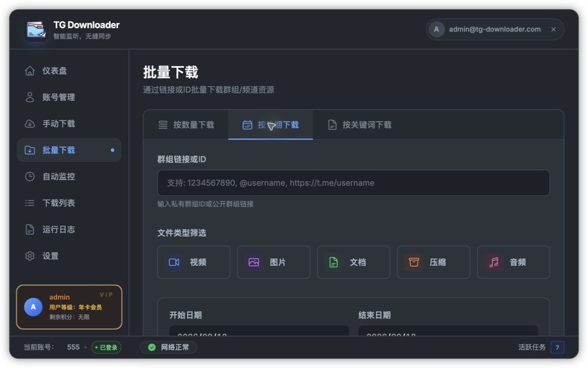Image resolution: width=588 pixels, height=368 pixels.
Task: Click the admin VIP membership card
Action: [69, 307]
